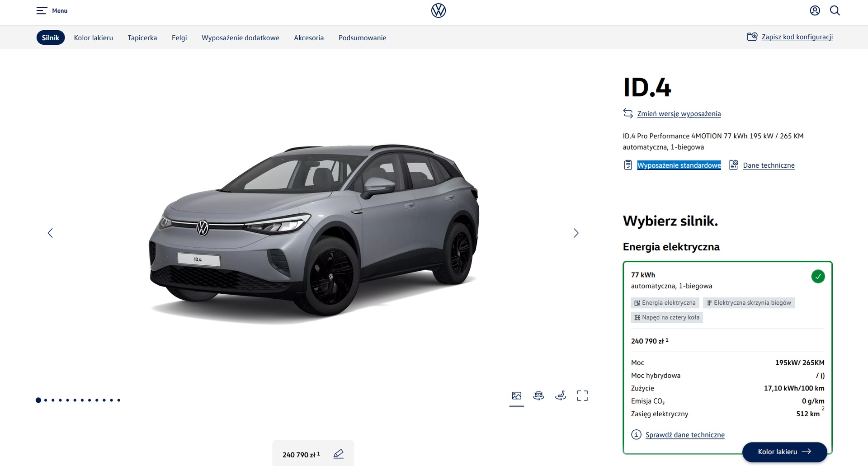Click the Elektryczna skrzynia biegów tag
Screen dimensions: 868x466
pos(749,303)
